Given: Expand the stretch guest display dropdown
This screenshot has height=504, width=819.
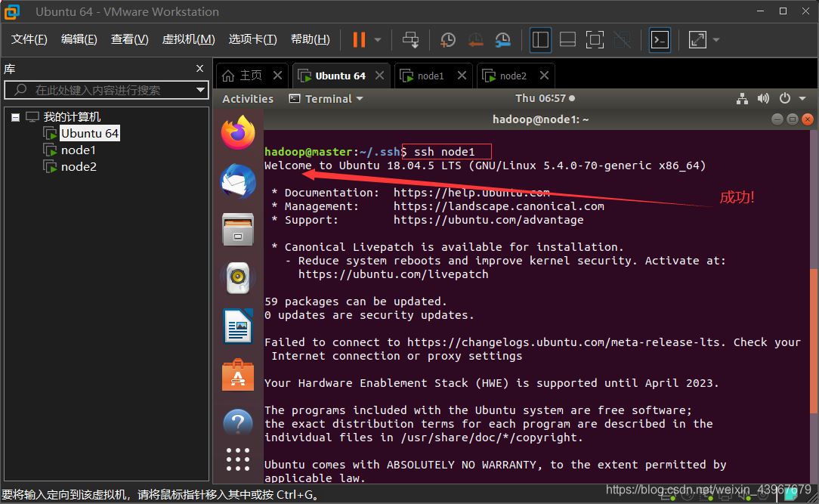Looking at the screenshot, I should [716, 39].
